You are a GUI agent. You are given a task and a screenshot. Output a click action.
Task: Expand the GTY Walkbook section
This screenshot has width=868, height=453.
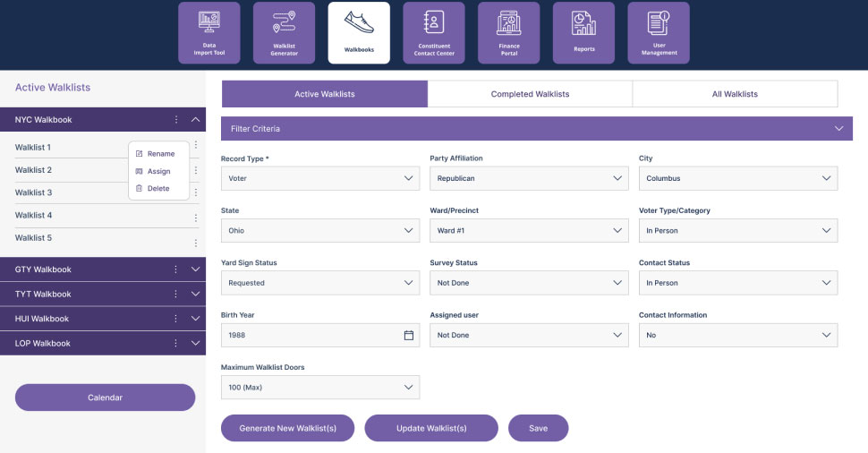(196, 269)
